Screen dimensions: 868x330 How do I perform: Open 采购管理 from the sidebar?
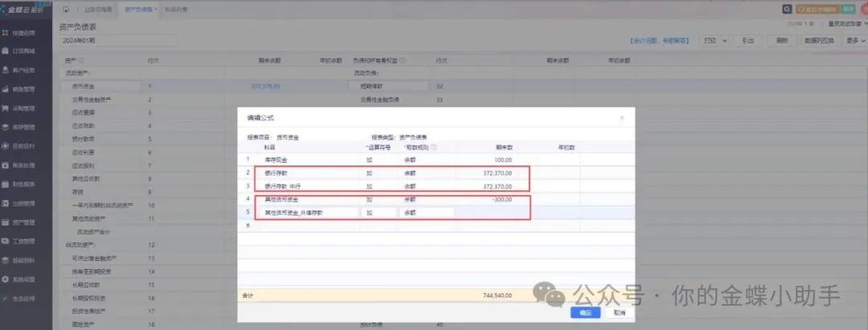pos(6,108)
